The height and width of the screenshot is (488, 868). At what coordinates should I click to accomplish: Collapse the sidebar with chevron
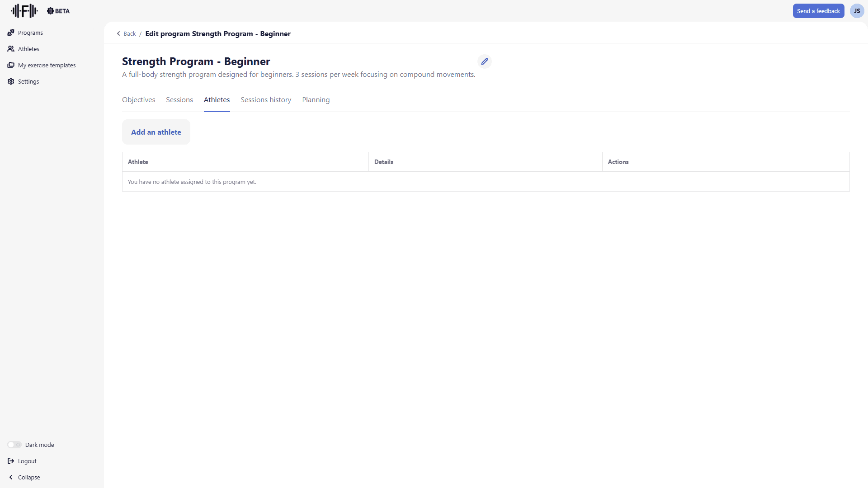pos(11,477)
